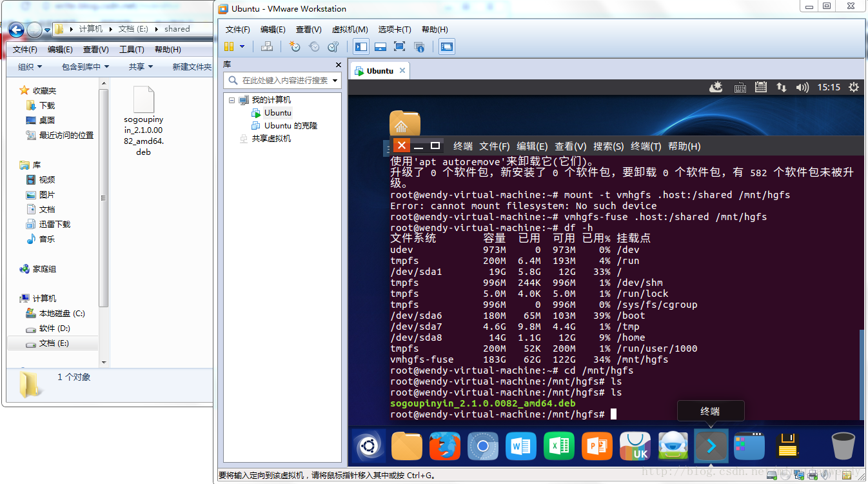Open the workspace switcher dock icon

click(749, 446)
